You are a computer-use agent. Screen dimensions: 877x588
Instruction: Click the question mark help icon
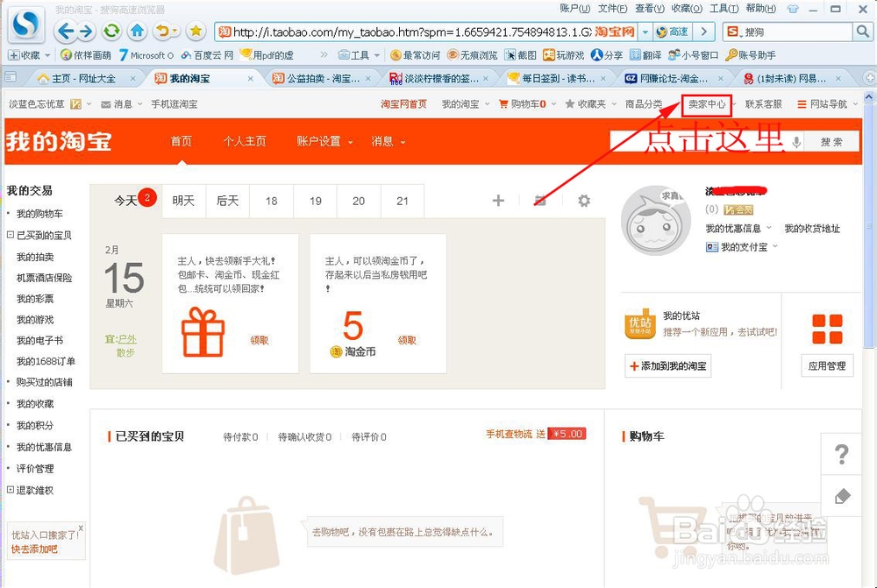point(841,455)
